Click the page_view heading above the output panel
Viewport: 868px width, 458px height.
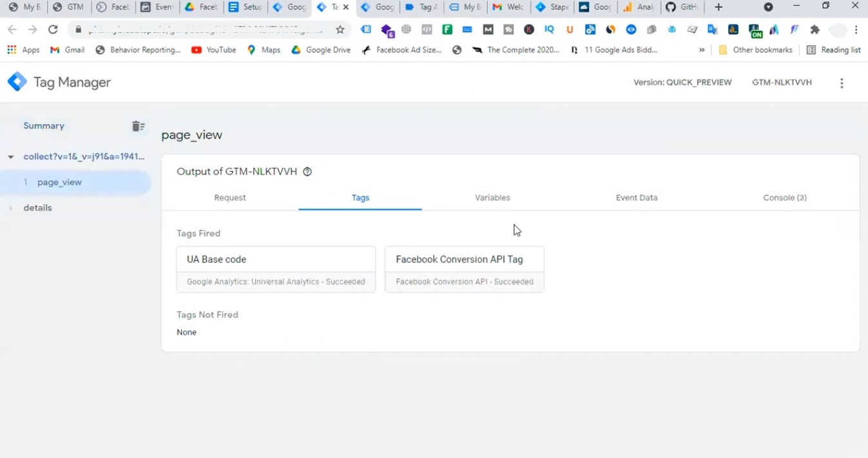point(192,135)
